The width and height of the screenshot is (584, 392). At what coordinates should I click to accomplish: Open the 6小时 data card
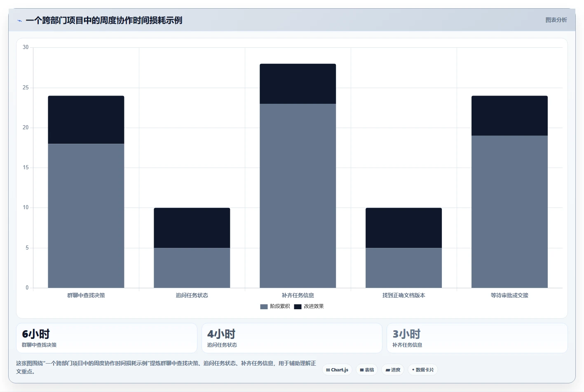coord(107,338)
